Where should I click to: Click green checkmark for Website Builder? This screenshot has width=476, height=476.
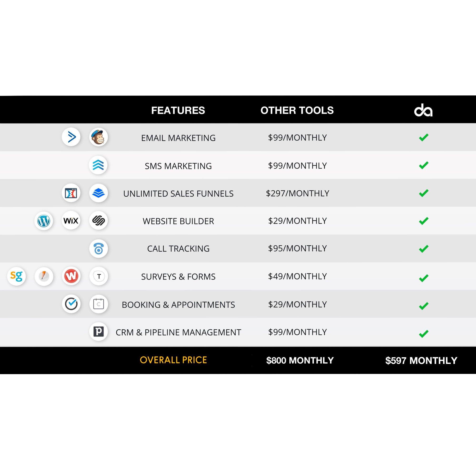424,221
